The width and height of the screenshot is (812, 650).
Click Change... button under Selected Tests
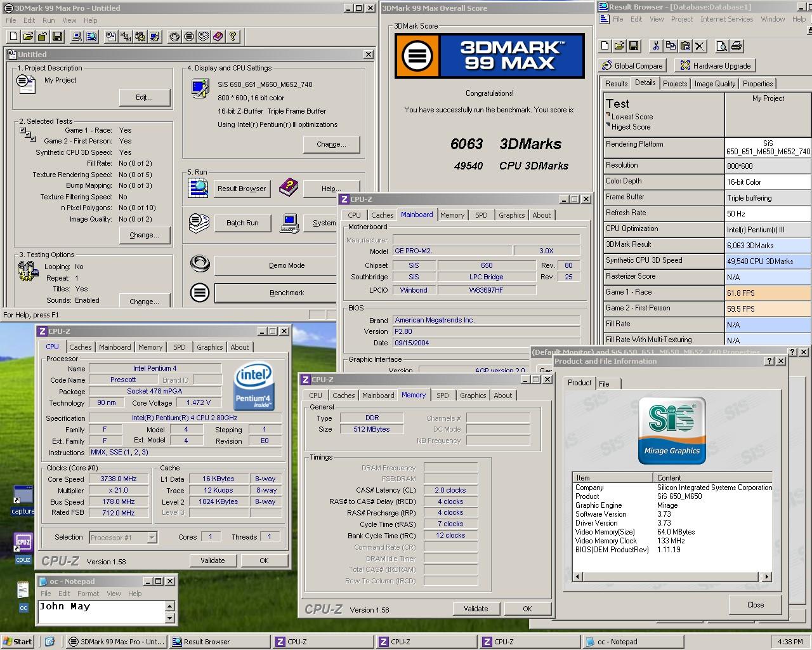tap(145, 235)
